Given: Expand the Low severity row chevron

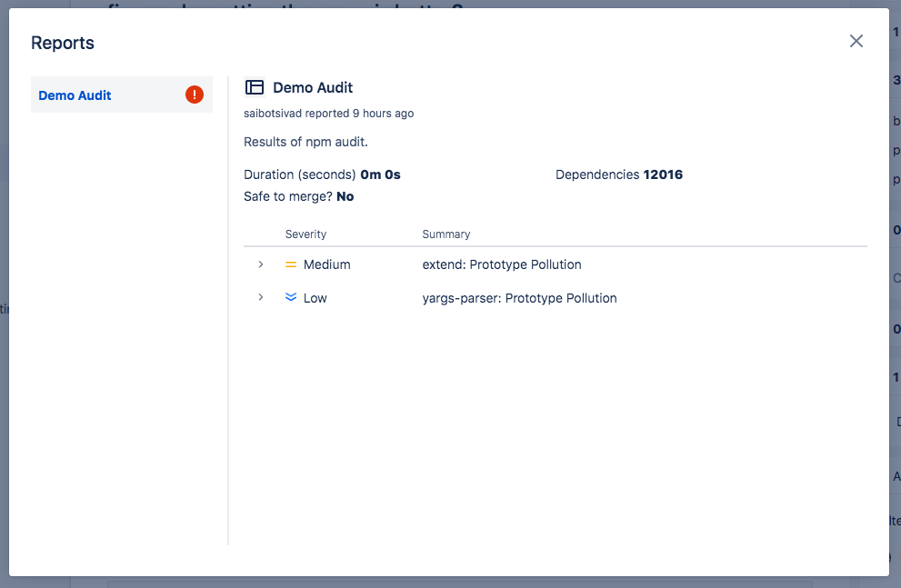Looking at the screenshot, I should coord(261,297).
